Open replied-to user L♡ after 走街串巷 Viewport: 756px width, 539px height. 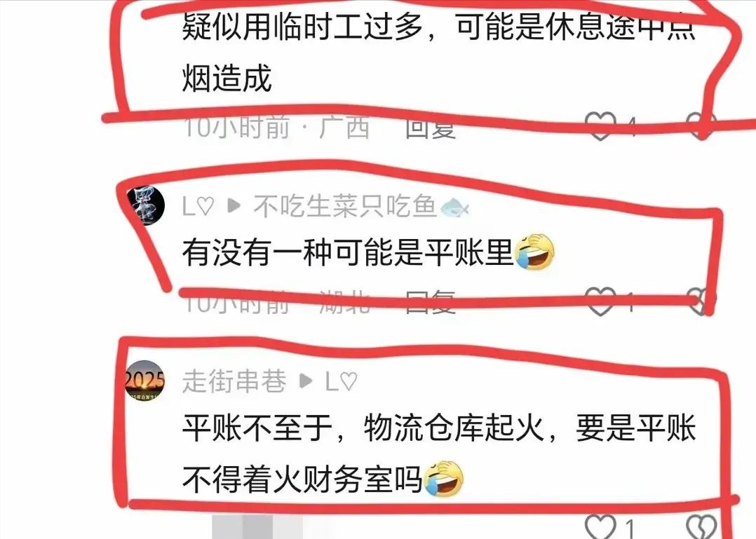pyautogui.click(x=341, y=381)
